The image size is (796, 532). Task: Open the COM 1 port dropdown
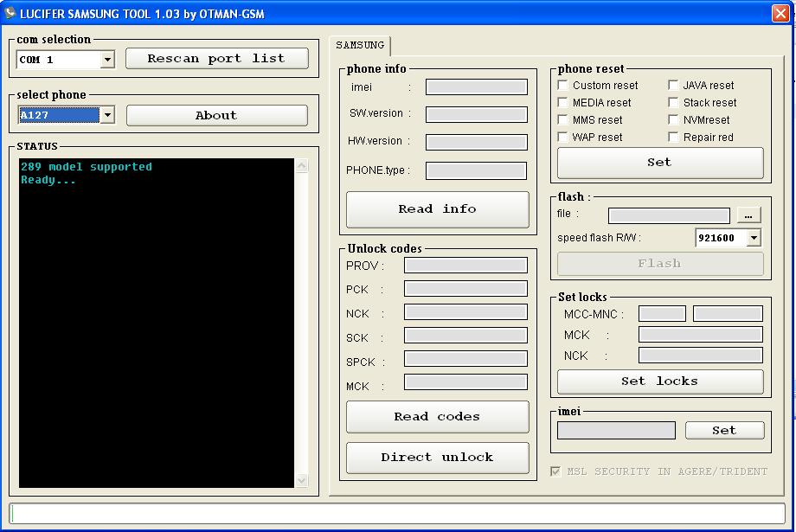pyautogui.click(x=107, y=60)
